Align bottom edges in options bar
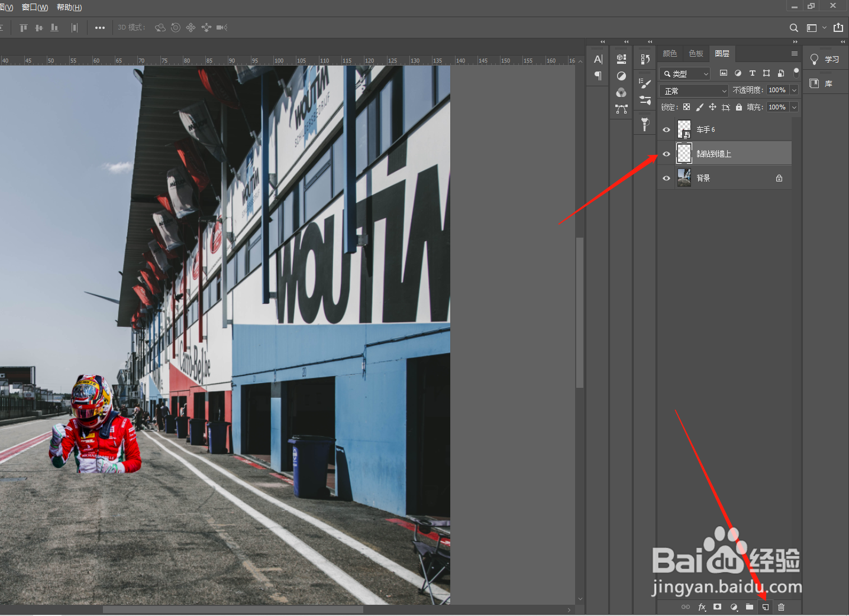The height and width of the screenshot is (616, 849). [54, 28]
